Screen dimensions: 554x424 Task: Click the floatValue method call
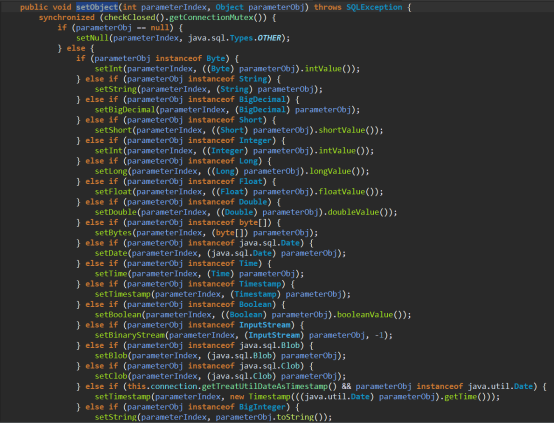pyautogui.click(x=342, y=192)
